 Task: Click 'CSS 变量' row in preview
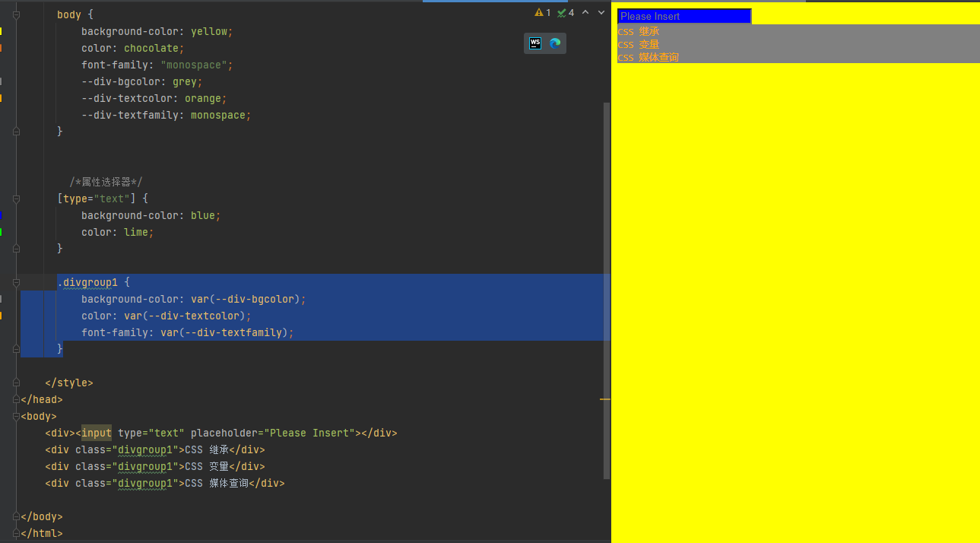(x=798, y=44)
